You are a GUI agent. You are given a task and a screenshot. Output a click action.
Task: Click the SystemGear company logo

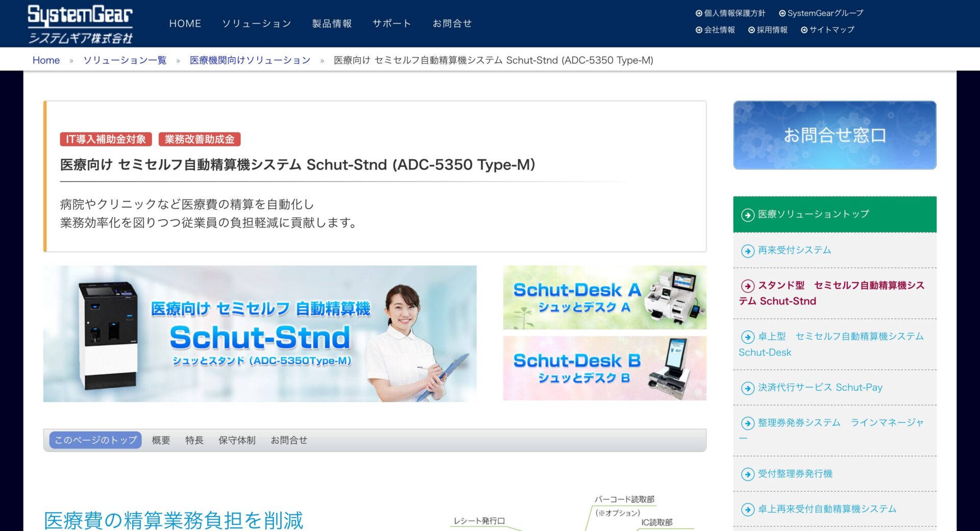pyautogui.click(x=80, y=24)
